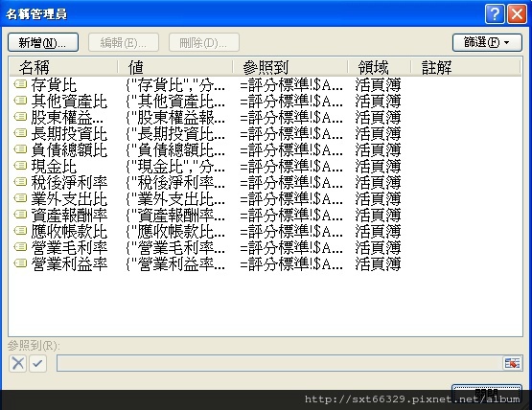Click the value {"股東權益報... cell
The height and width of the screenshot is (410, 532).
click(x=175, y=117)
